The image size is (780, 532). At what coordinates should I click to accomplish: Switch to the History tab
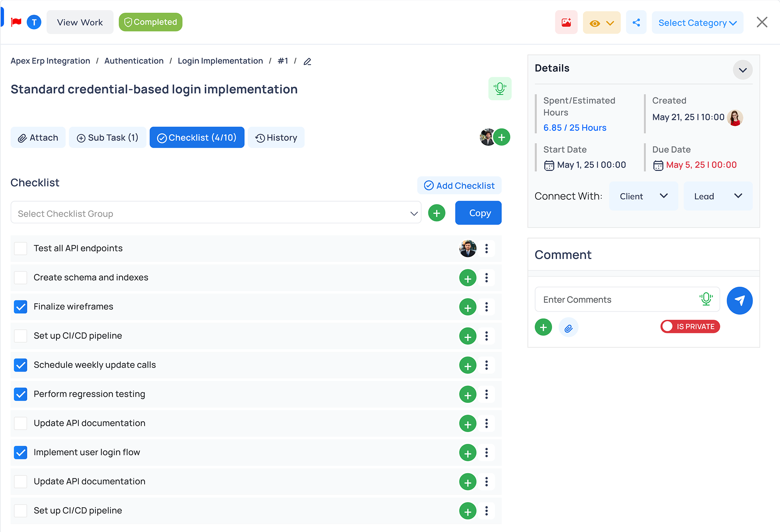[x=276, y=138]
